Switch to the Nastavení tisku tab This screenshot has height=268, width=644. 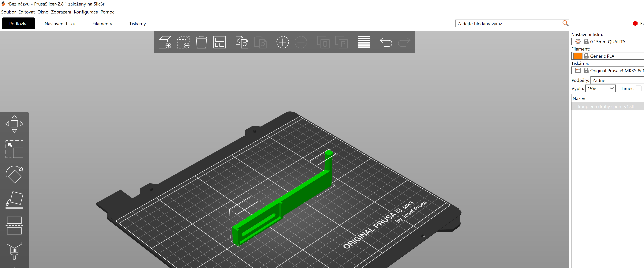[x=60, y=24]
